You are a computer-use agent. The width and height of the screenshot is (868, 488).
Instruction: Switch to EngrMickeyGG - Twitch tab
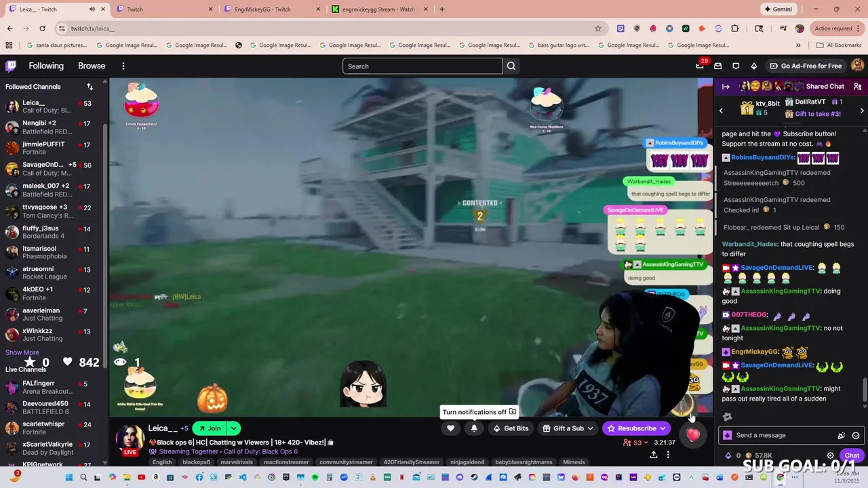click(x=271, y=9)
